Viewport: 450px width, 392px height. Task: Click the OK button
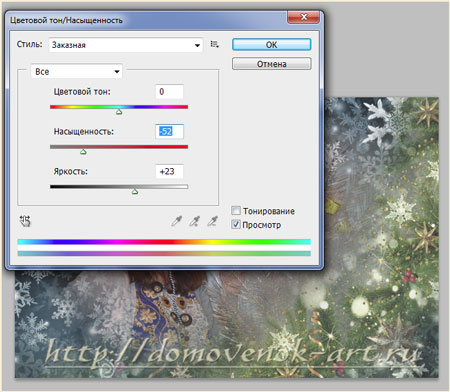[272, 45]
